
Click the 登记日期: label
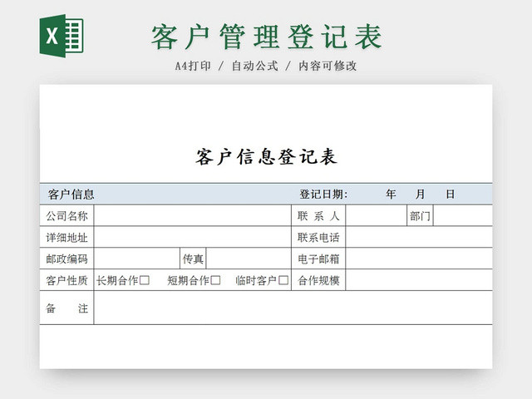pos(323,194)
